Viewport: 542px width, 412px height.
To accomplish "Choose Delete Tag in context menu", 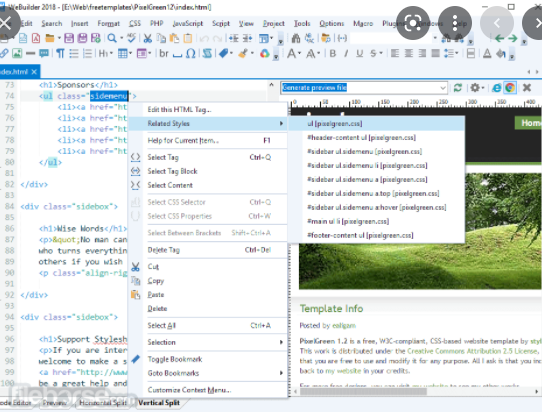I will point(208,250).
